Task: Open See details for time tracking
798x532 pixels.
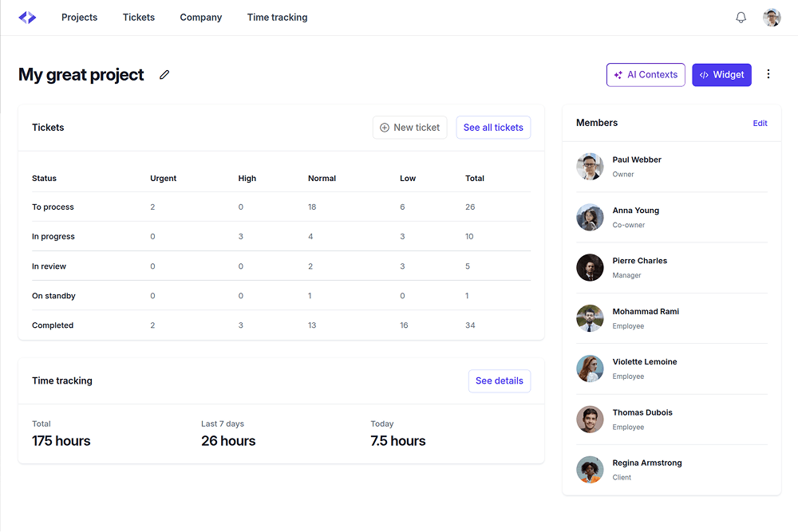Action: tap(499, 381)
